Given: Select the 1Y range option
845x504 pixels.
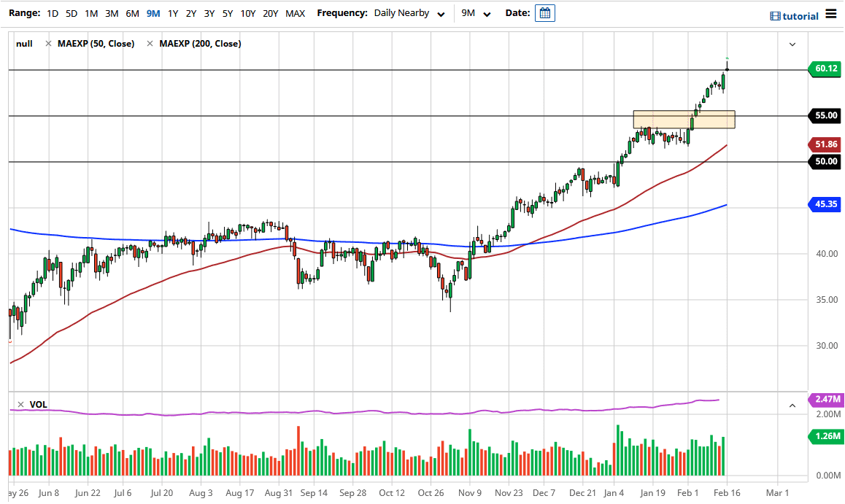Looking at the screenshot, I should click(x=173, y=13).
